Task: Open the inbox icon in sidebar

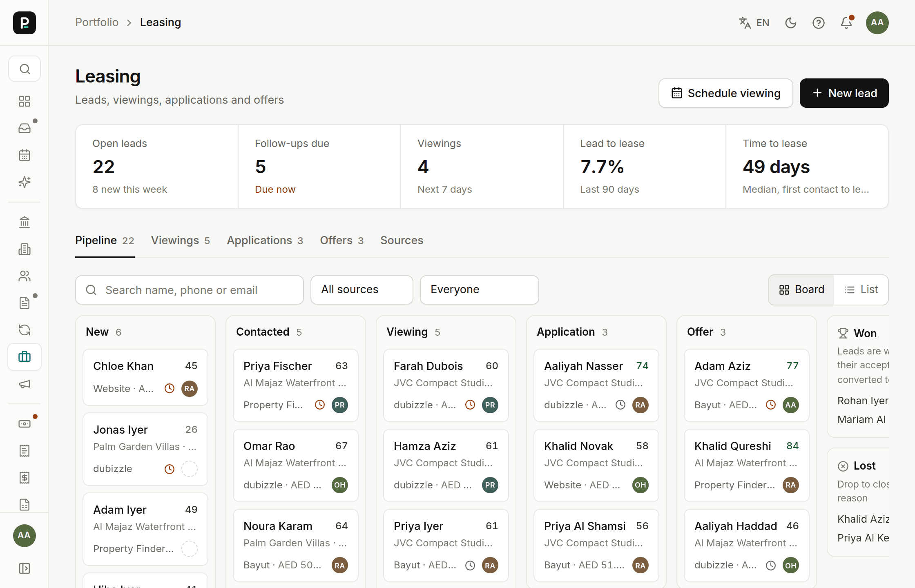Action: [x=25, y=128]
